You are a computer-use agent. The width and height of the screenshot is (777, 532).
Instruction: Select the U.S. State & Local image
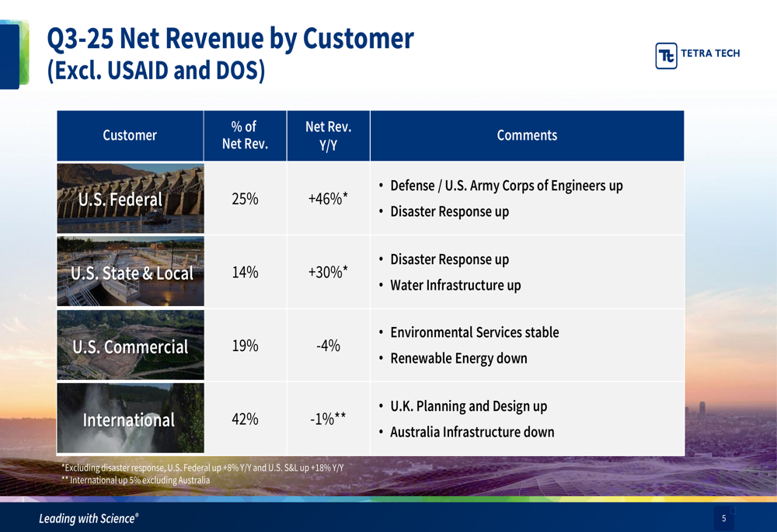[130, 273]
